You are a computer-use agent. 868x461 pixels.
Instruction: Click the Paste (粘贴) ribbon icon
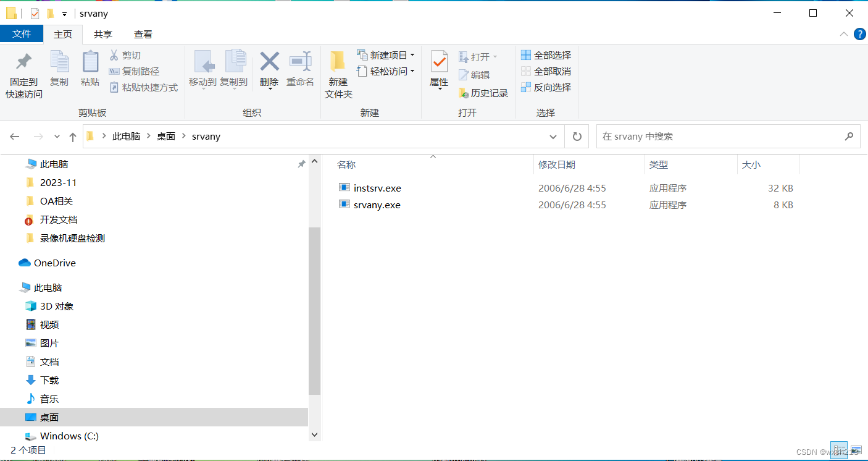point(90,61)
